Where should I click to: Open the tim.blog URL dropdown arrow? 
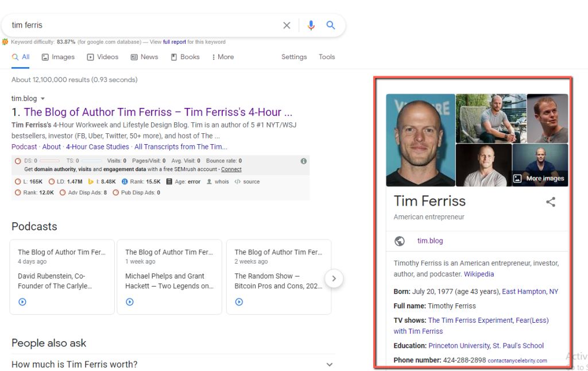(x=42, y=99)
